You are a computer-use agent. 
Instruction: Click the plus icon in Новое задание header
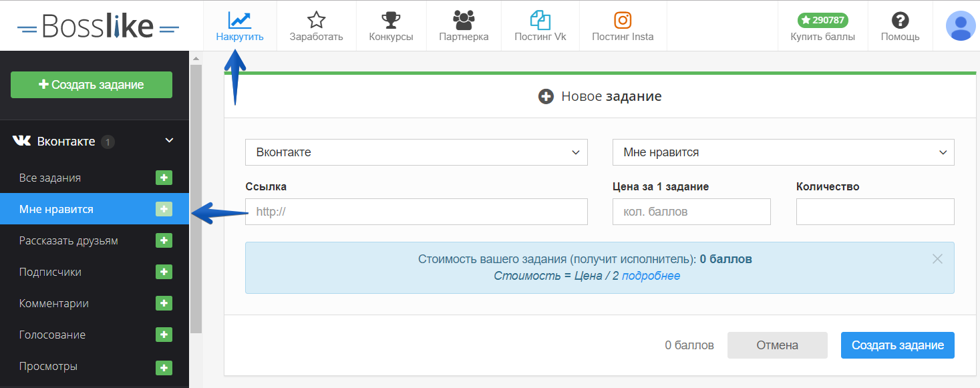click(546, 97)
